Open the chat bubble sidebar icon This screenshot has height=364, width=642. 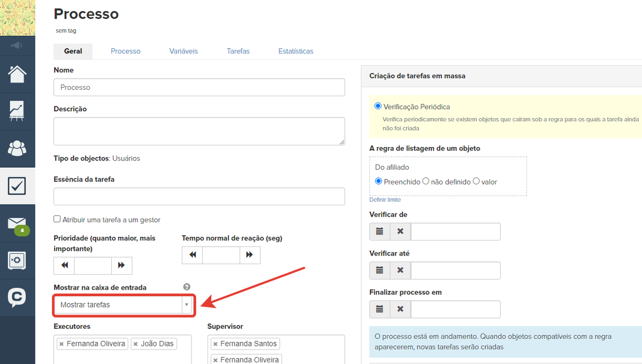click(x=17, y=297)
